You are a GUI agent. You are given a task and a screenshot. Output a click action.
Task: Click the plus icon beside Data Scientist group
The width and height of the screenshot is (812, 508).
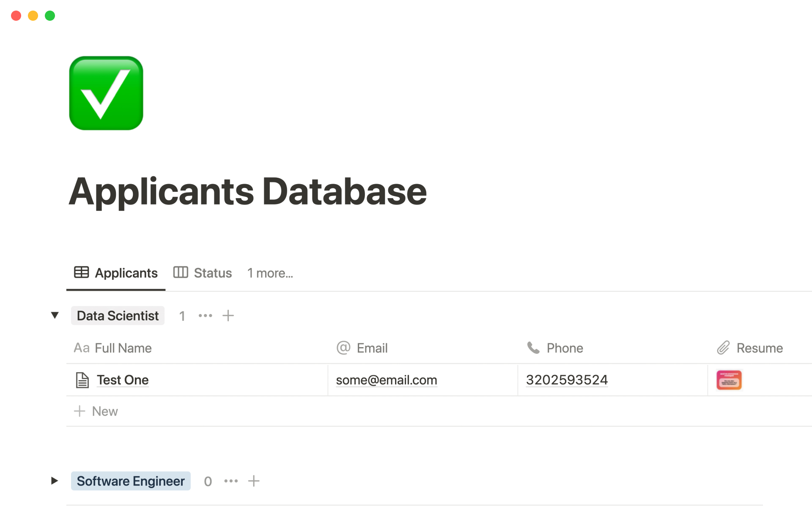click(228, 315)
